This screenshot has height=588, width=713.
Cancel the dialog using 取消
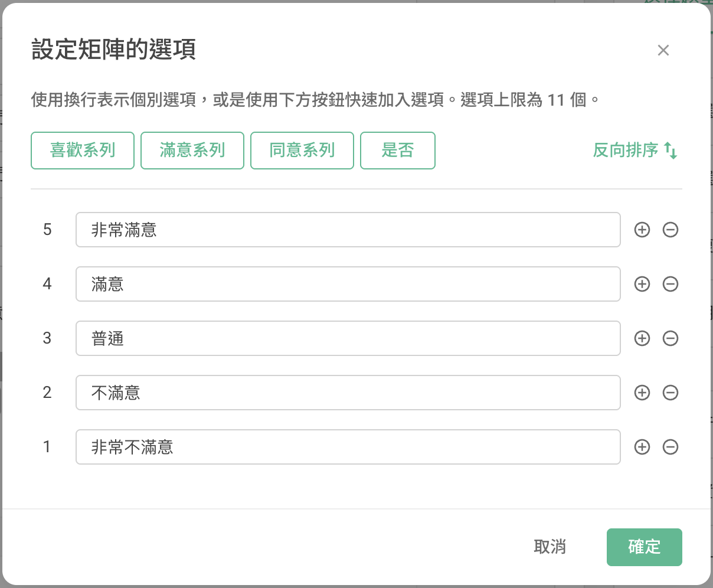[x=550, y=547]
